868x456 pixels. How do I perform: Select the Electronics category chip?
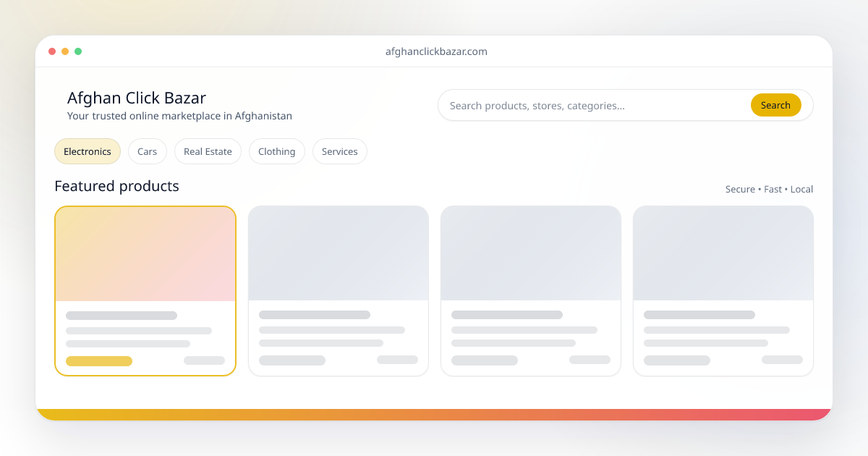(88, 151)
